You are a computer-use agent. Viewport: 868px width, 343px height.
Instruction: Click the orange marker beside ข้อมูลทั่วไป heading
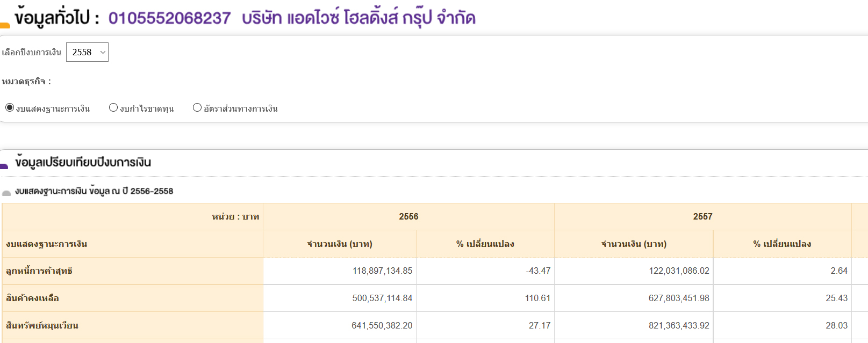coord(5,25)
